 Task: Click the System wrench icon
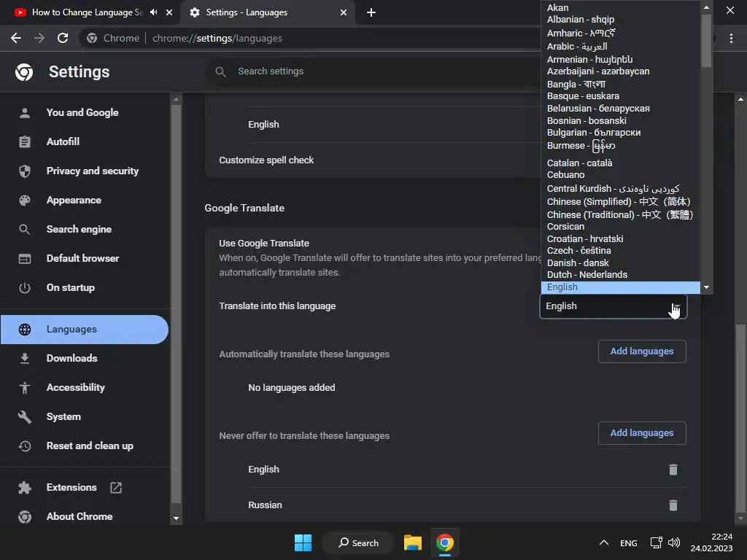click(x=24, y=416)
